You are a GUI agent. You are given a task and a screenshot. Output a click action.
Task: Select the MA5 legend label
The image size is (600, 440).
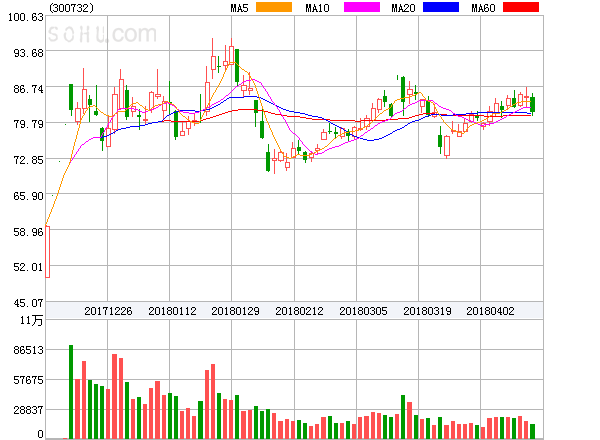click(239, 8)
